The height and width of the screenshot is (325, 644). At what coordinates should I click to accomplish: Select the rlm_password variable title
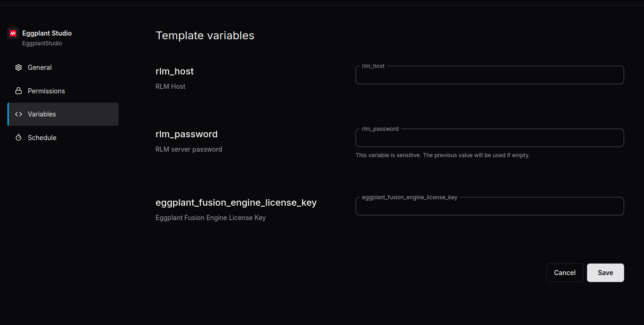[187, 134]
